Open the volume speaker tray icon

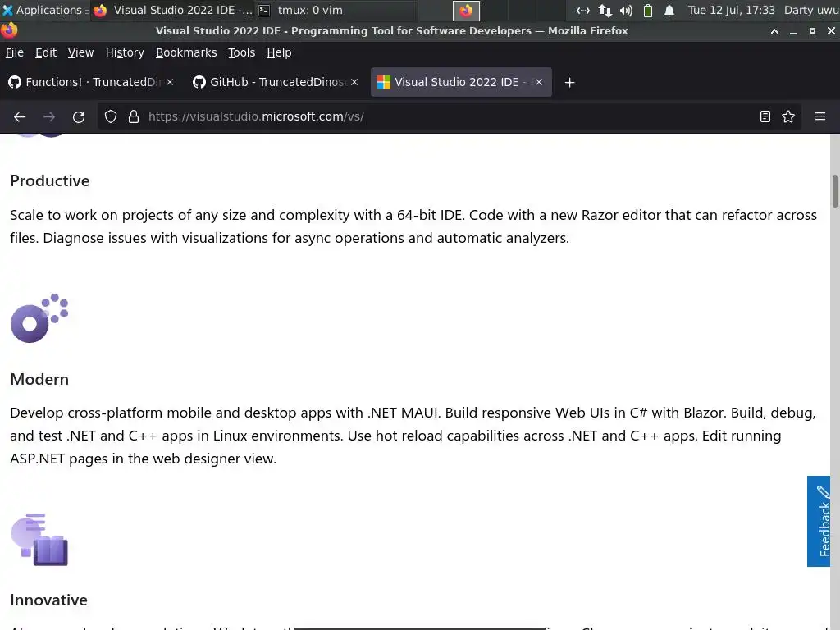(626, 10)
